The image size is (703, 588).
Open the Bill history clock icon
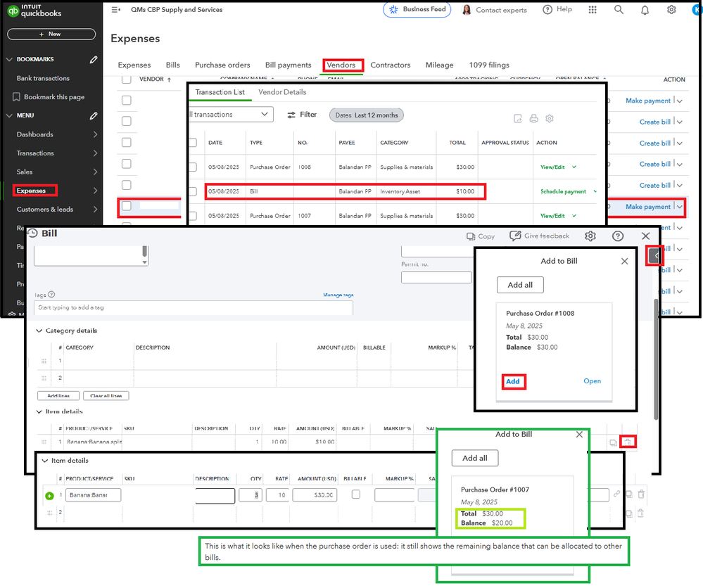pos(32,233)
